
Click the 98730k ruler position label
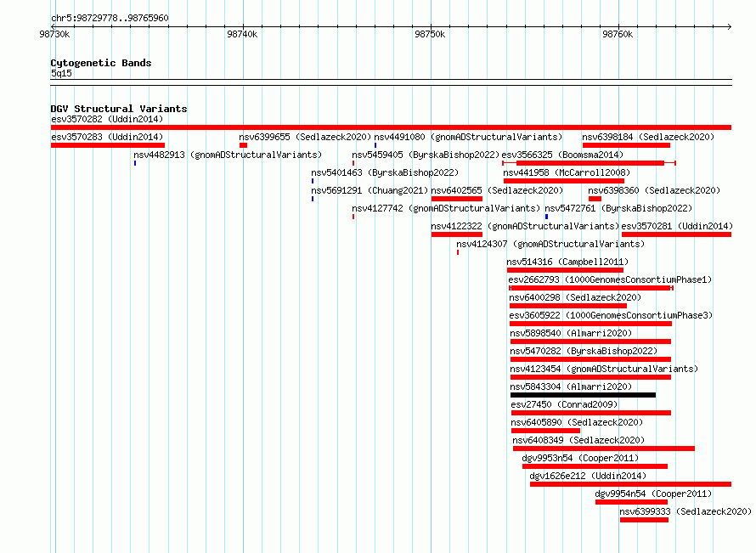[54, 34]
